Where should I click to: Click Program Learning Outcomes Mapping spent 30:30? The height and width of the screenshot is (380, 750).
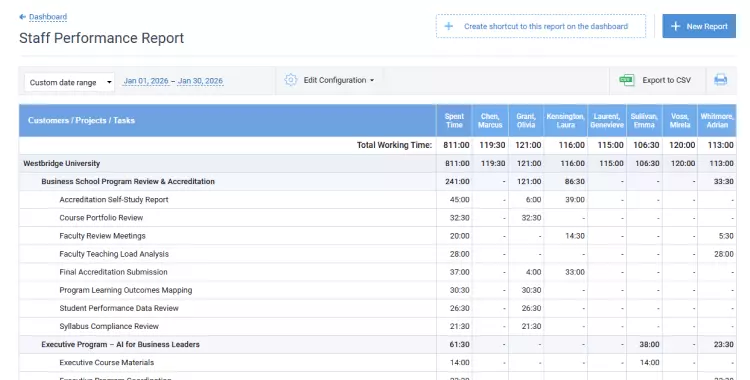[x=460, y=290]
